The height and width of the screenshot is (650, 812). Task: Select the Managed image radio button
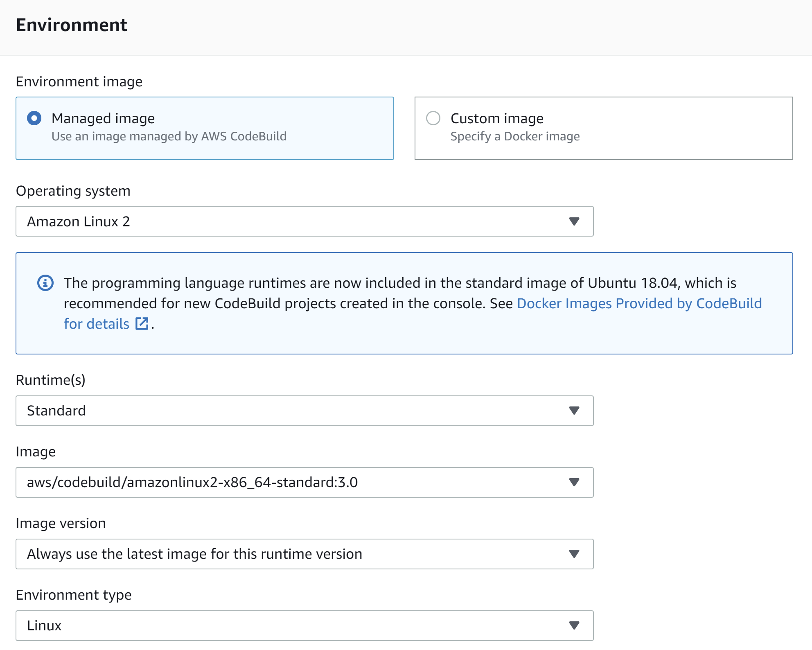pyautogui.click(x=34, y=118)
